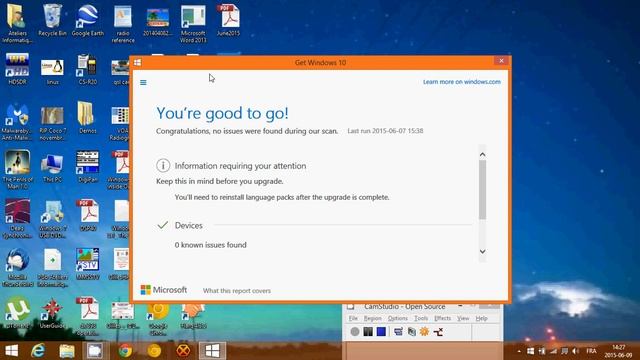
Task: Click the CamStudio screen annotations icon
Action: (411, 331)
